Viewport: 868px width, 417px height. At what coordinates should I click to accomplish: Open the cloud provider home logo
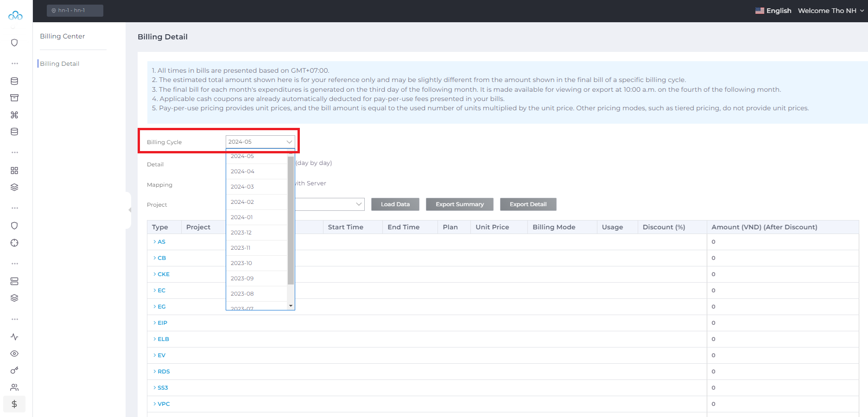pos(14,15)
